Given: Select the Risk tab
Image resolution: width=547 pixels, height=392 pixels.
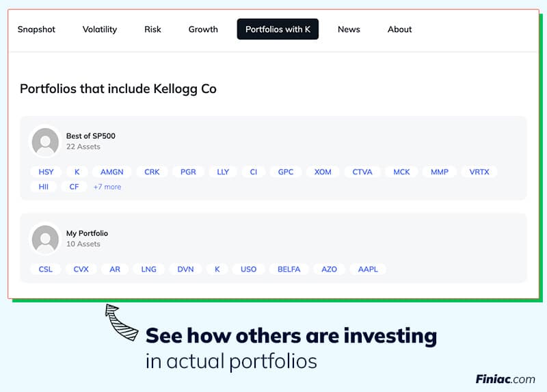Looking at the screenshot, I should pos(152,29).
